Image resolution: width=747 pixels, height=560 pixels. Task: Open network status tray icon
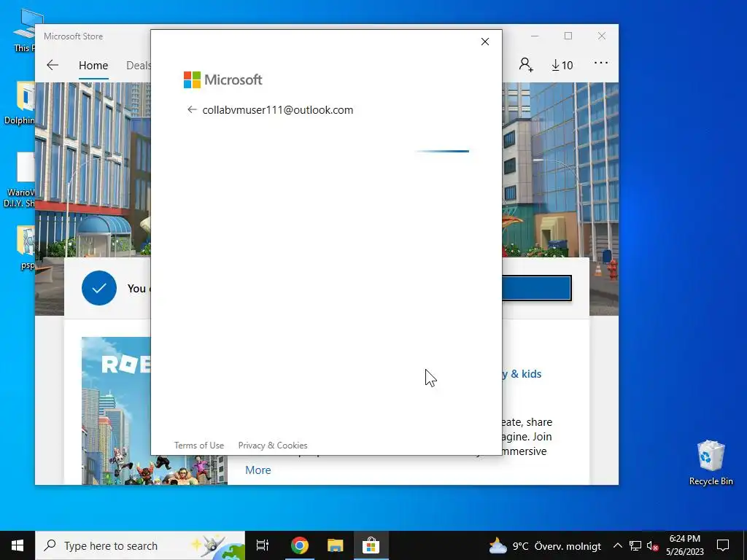pyautogui.click(x=635, y=545)
